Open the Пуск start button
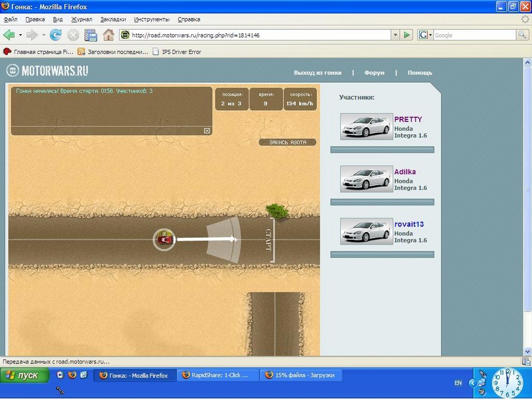The width and height of the screenshot is (532, 400). point(25,375)
